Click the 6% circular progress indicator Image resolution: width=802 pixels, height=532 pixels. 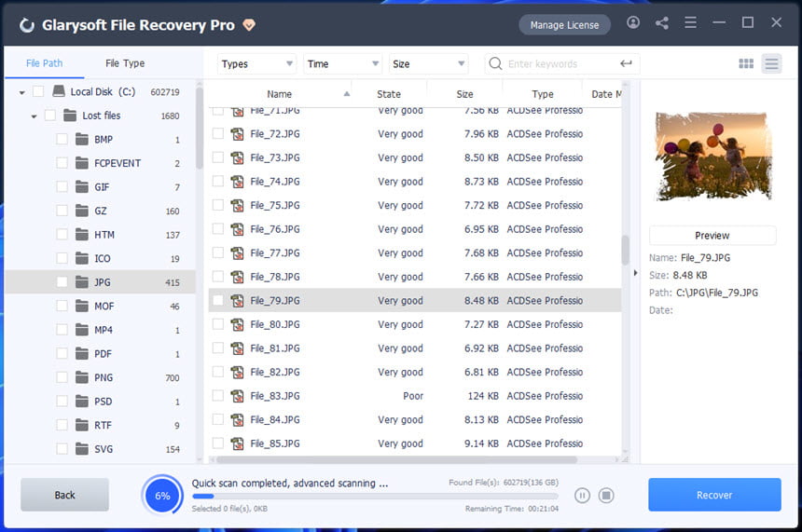pyautogui.click(x=162, y=496)
